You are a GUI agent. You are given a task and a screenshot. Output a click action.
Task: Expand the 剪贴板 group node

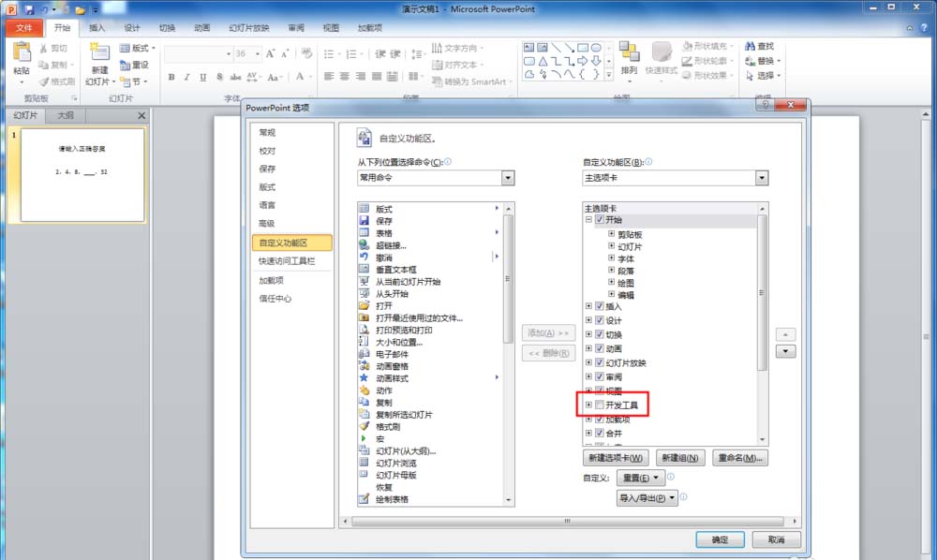(611, 234)
